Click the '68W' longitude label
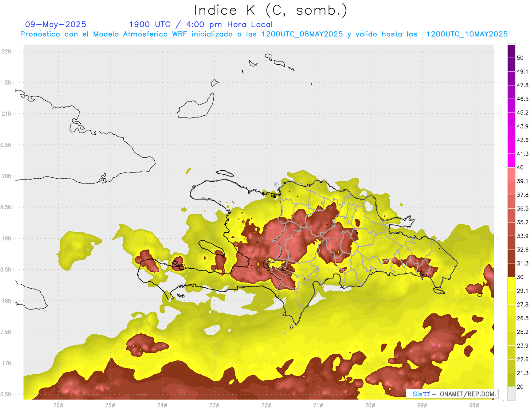This screenshot has width=532, height=411. [x=474, y=405]
